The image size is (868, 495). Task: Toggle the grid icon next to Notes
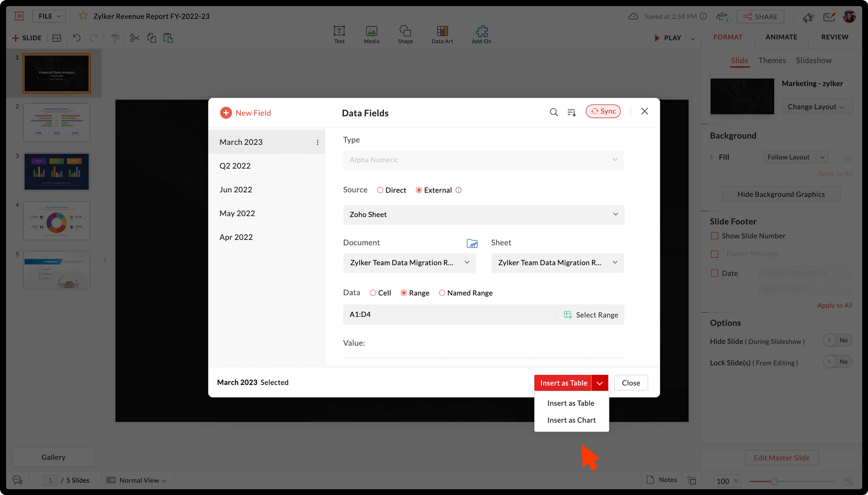692,480
